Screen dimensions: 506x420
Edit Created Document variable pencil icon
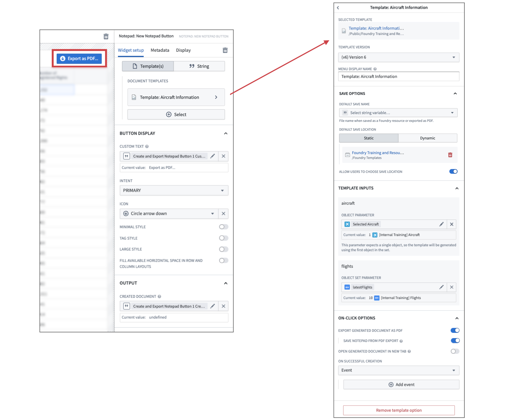[x=213, y=306]
